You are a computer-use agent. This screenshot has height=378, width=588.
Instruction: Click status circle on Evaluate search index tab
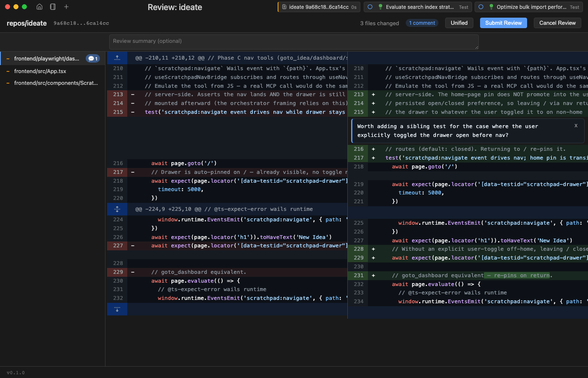coord(370,7)
